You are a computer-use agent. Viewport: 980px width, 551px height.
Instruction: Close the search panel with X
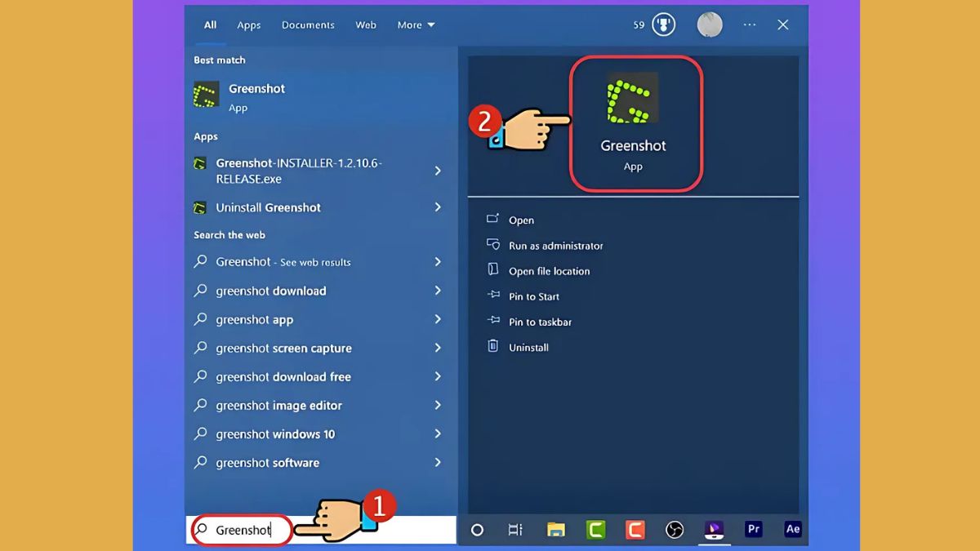click(782, 24)
